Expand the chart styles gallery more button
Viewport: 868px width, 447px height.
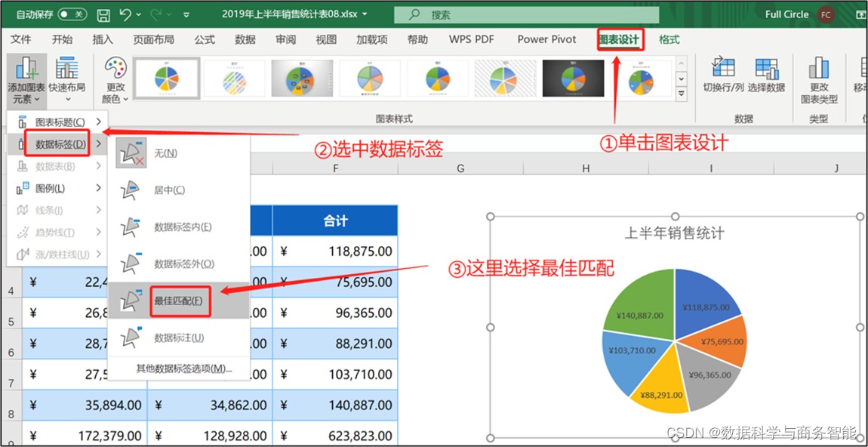pyautogui.click(x=682, y=94)
